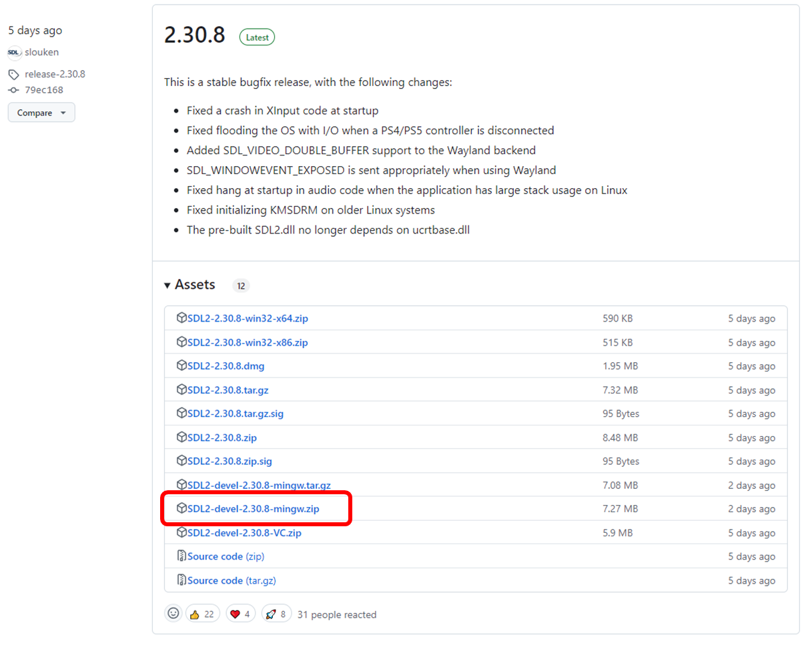
Task: Click the green Latest badge
Action: coord(257,37)
